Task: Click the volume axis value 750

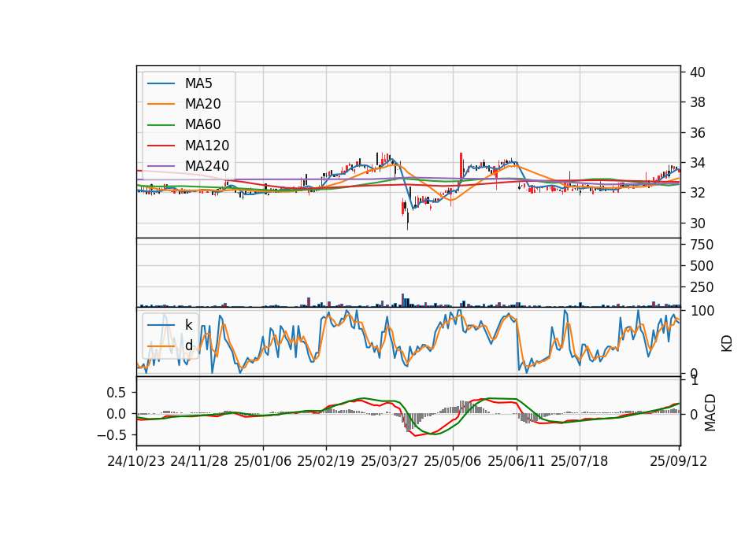Action: click(702, 245)
